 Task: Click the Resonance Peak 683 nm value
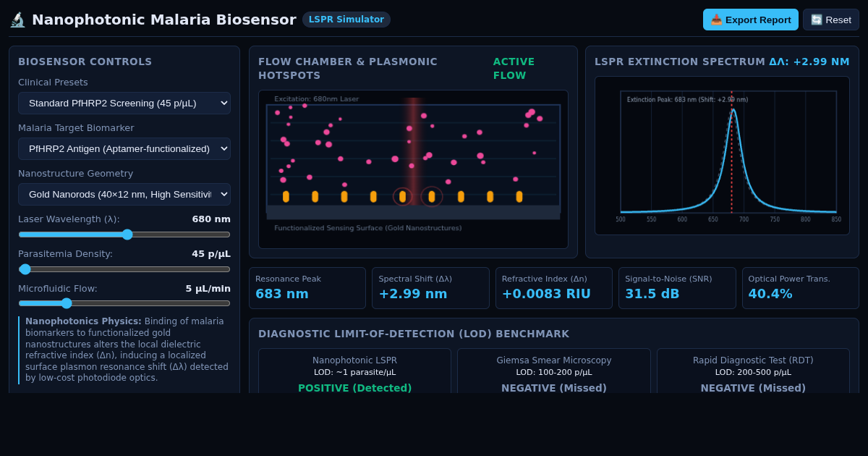[282, 294]
